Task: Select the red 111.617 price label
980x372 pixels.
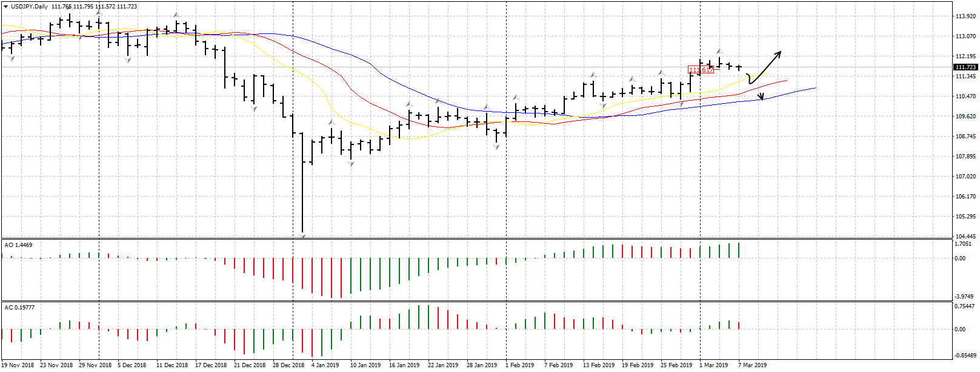Action: click(701, 70)
